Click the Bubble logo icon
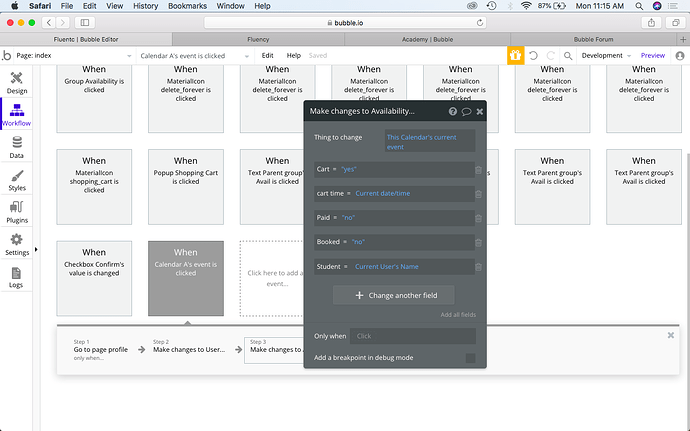 pyautogui.click(x=7, y=55)
